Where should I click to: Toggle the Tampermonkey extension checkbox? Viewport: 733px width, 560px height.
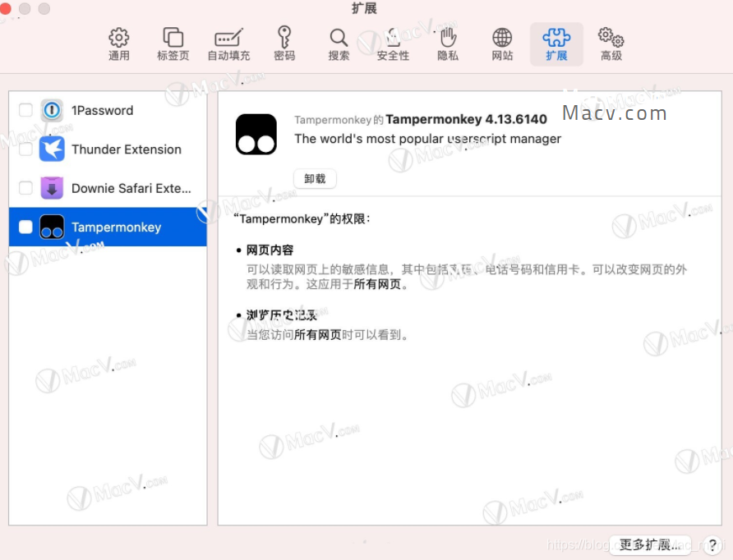25,227
